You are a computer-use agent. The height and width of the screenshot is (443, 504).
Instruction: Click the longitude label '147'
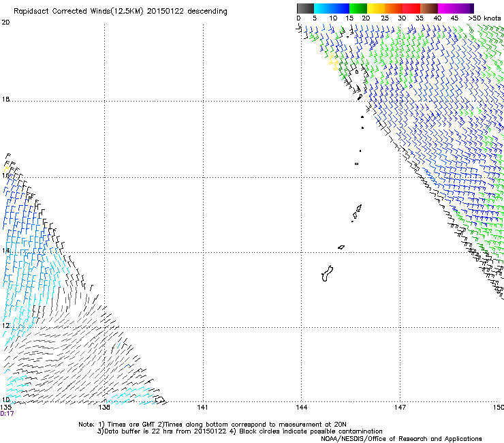[x=400, y=408]
